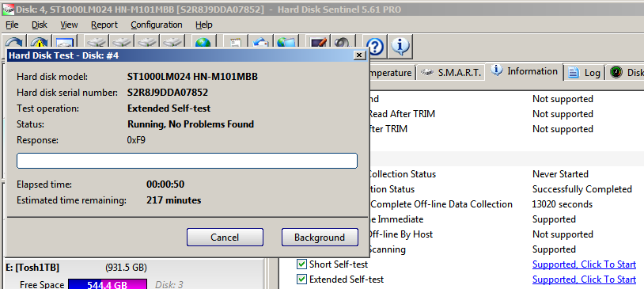The image size is (644, 289).
Task: Click the 13020 seconds value
Action: click(563, 204)
